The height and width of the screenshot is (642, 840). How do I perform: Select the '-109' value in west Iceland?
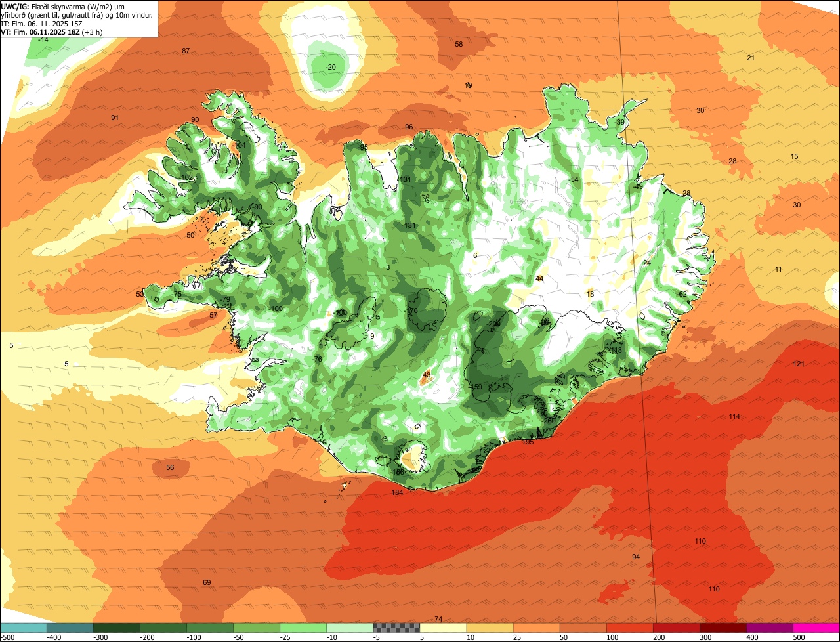pyautogui.click(x=276, y=309)
